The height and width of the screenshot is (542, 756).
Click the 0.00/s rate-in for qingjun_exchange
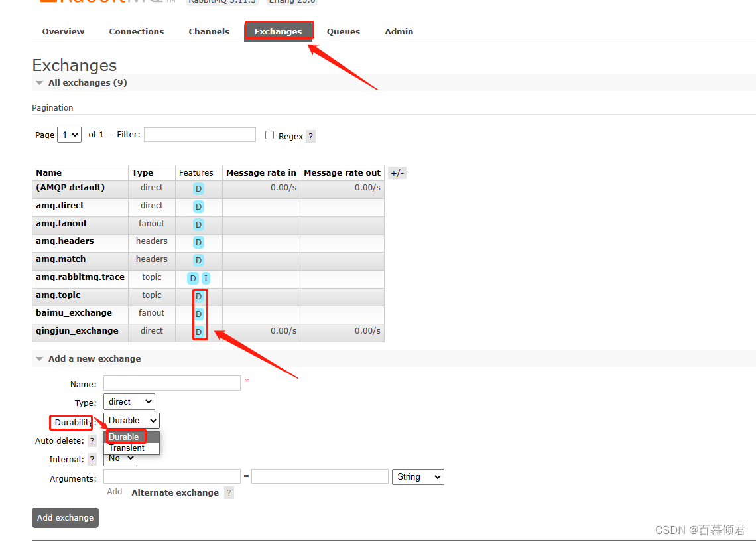(x=284, y=331)
